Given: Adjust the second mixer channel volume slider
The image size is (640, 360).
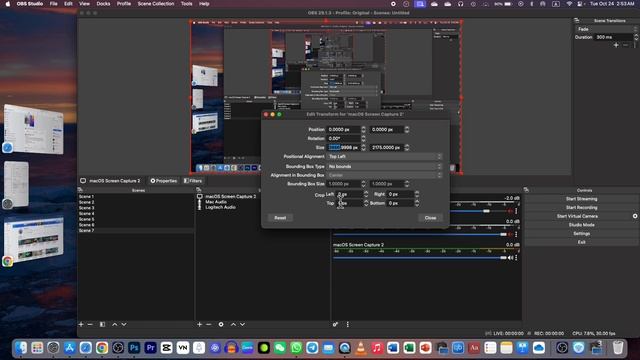Looking at the screenshot, I should [x=420, y=234].
